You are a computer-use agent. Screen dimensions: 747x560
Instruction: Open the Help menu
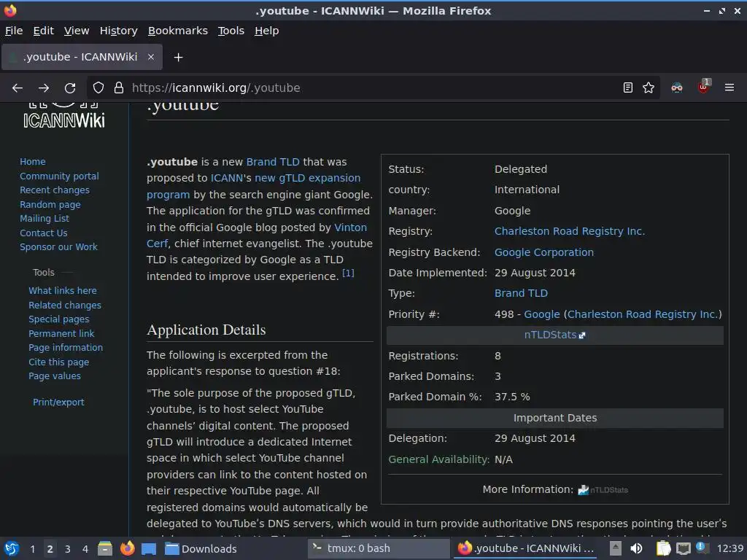(267, 31)
